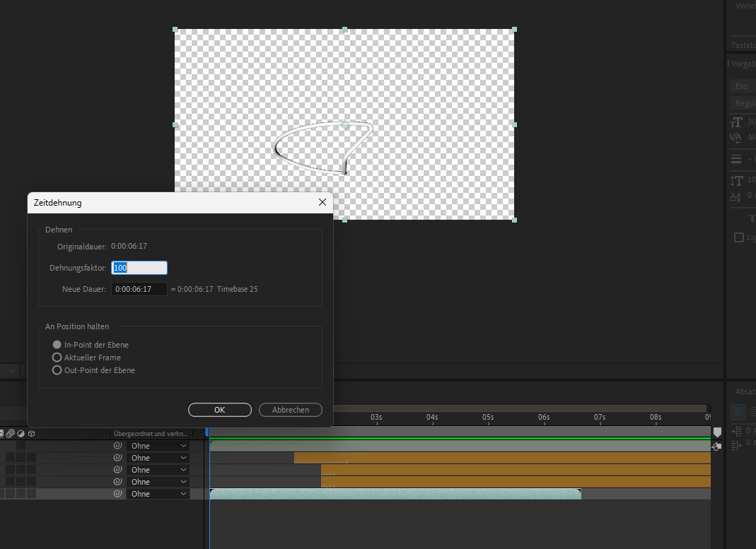Click the kerning V/A icon
This screenshot has height=549, width=756.
pyautogui.click(x=735, y=138)
